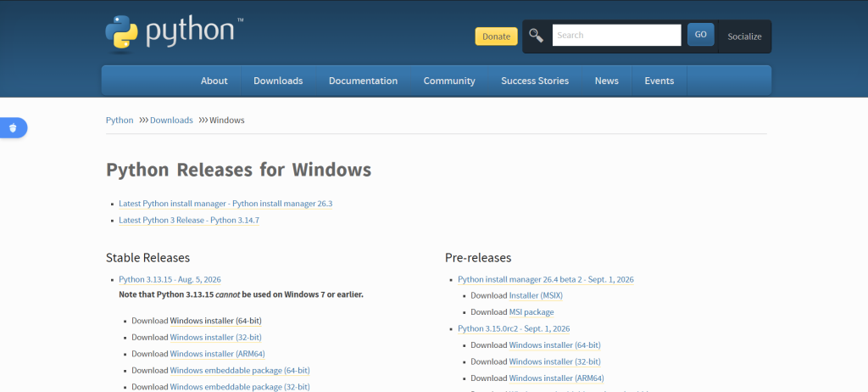868x392 pixels.
Task: Download 3.15.0rc2 Windows installer (ARM64)
Action: tap(556, 378)
